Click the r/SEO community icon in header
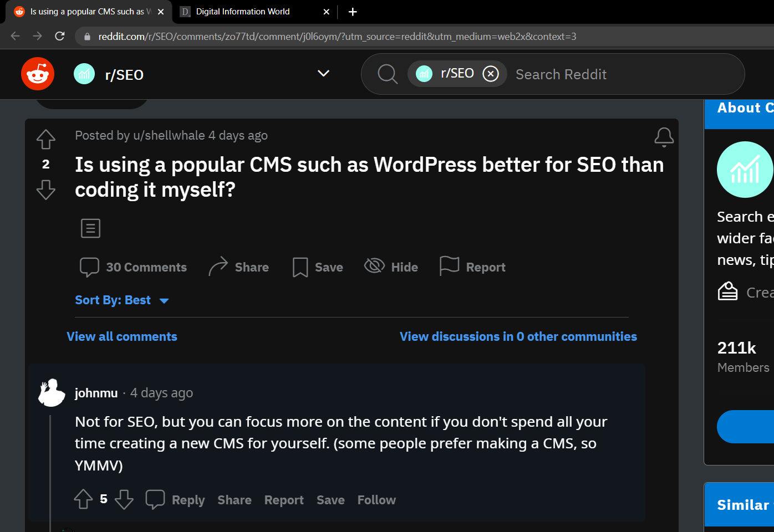 [x=84, y=74]
